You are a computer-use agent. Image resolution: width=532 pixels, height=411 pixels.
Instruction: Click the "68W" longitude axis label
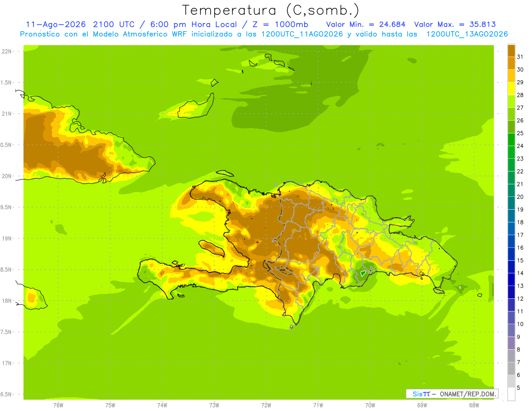click(x=474, y=405)
